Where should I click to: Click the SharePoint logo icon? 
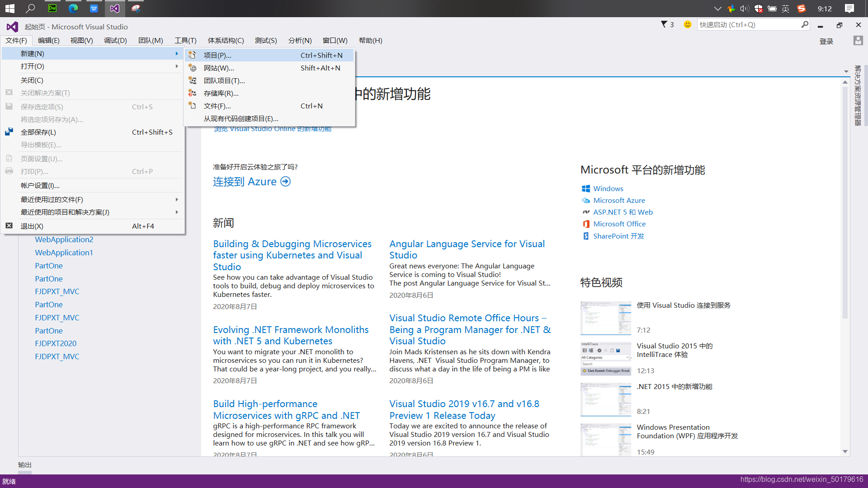(x=586, y=236)
